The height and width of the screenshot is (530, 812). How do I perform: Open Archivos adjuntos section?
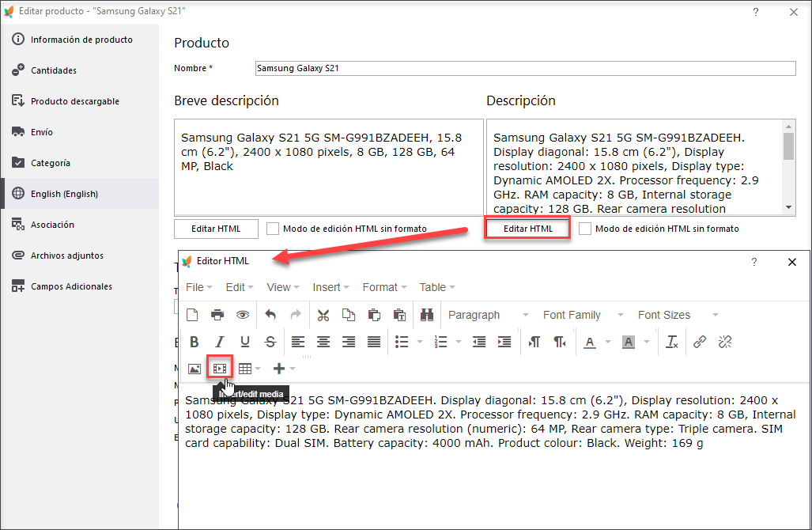(x=81, y=256)
